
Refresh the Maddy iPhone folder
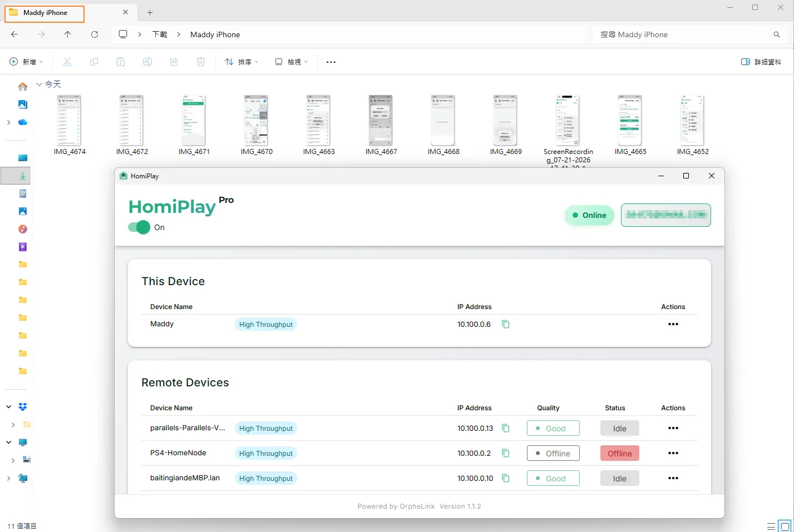(95, 34)
